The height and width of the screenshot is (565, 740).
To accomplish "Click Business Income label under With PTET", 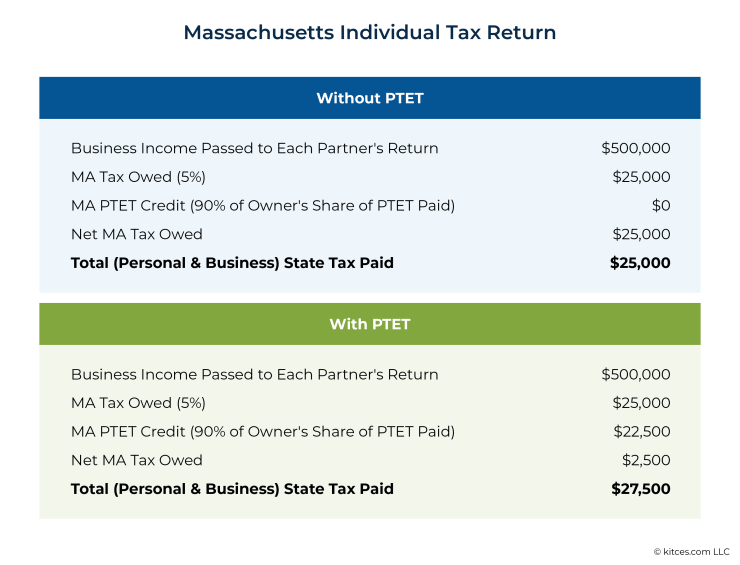I will tap(254, 374).
